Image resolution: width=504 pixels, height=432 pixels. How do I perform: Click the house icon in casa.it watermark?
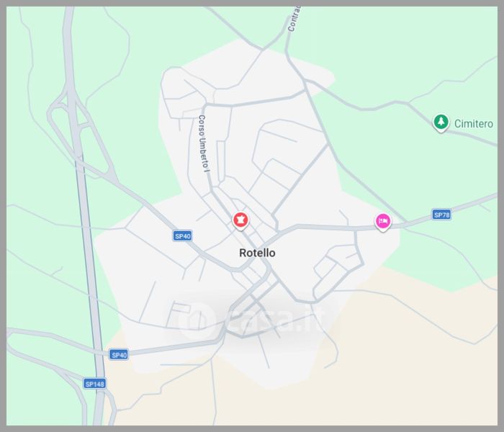pyautogui.click(x=196, y=320)
